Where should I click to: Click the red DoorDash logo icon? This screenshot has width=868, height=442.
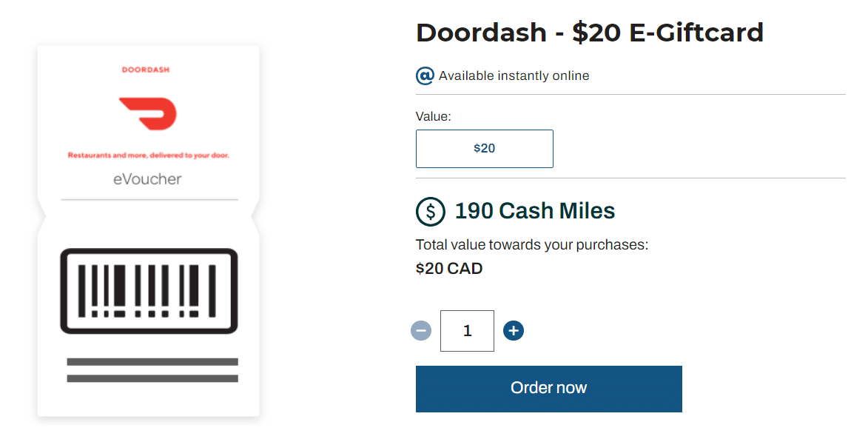coord(148,114)
